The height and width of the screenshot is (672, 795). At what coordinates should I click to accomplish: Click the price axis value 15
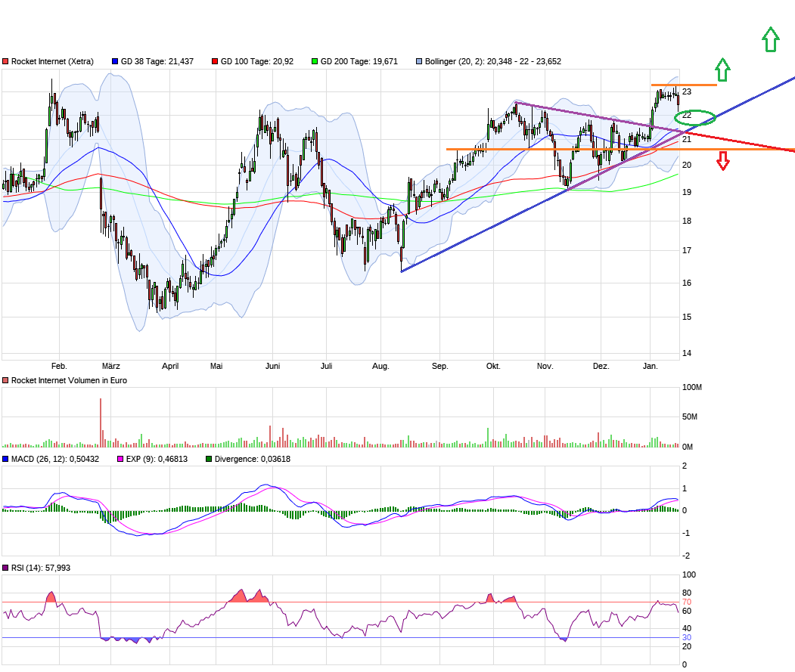coord(687,317)
